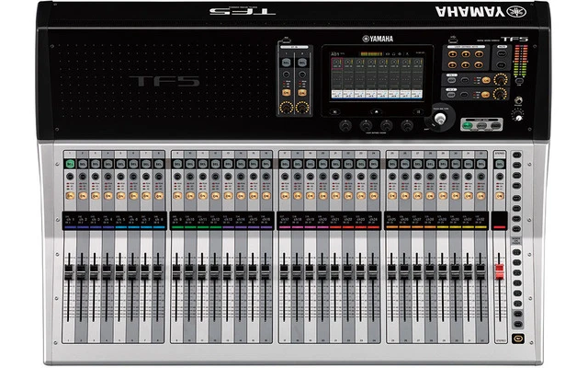Screen dimensions: 588x368
Task: Tap the 'ch 9' channel name display
Action: (176, 221)
